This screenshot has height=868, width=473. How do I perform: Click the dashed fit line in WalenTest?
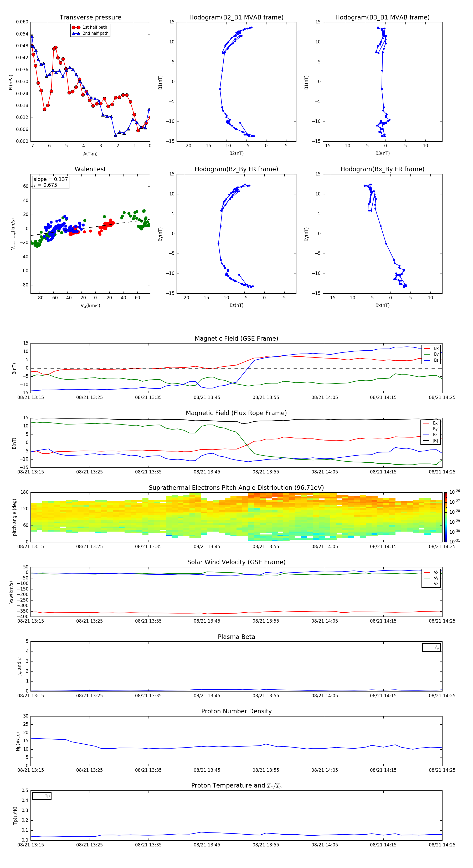[x=90, y=227]
